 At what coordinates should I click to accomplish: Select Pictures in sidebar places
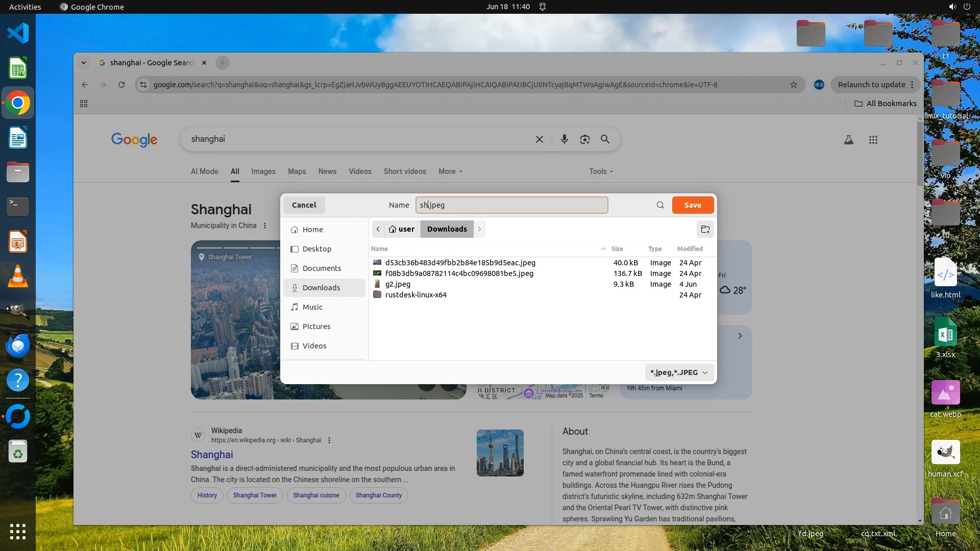click(316, 327)
